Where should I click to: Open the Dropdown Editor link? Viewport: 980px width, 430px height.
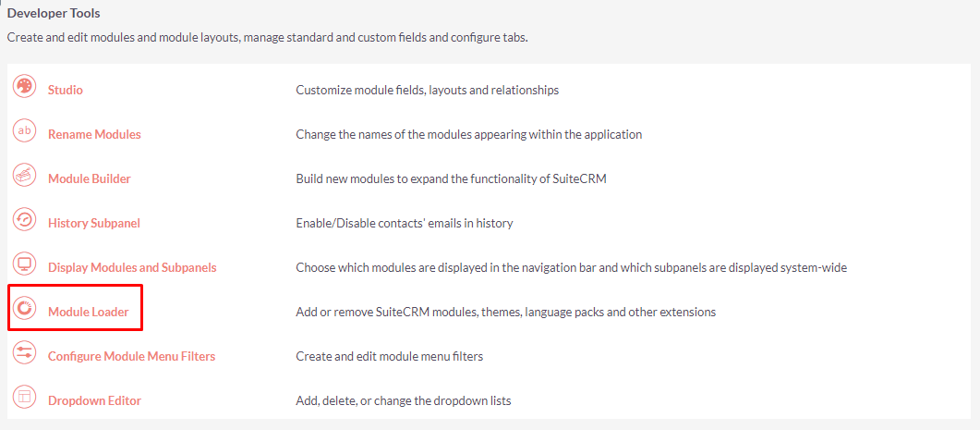click(94, 400)
